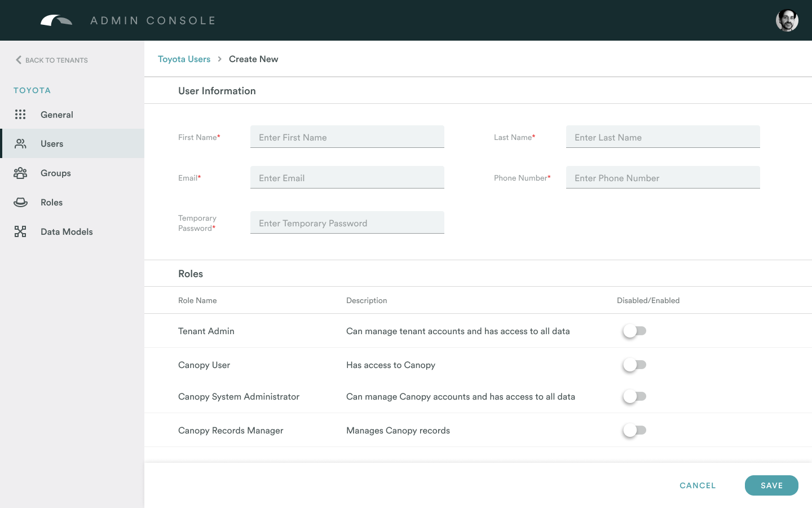Click the Email field label
Screen dimensions: 812x508
click(x=189, y=178)
